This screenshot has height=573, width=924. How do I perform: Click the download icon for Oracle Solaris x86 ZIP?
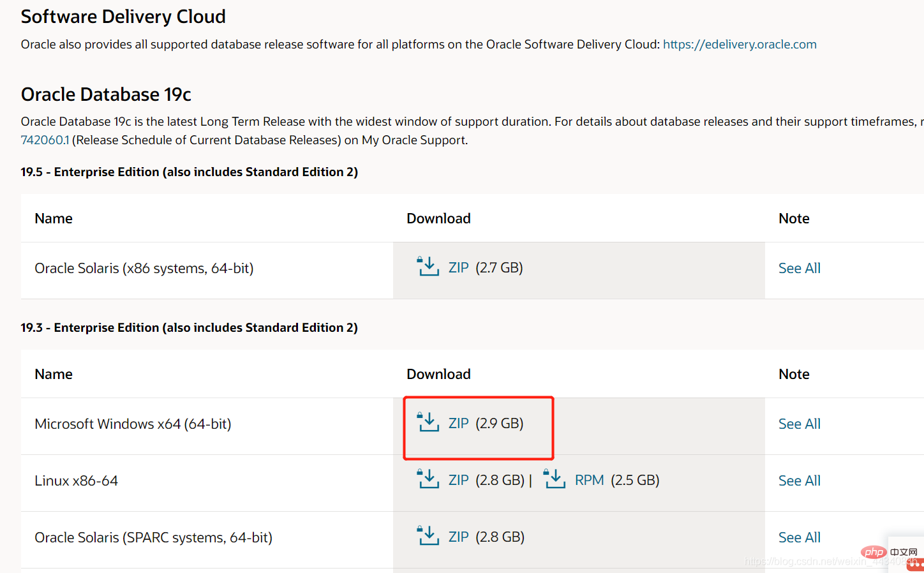click(x=428, y=266)
